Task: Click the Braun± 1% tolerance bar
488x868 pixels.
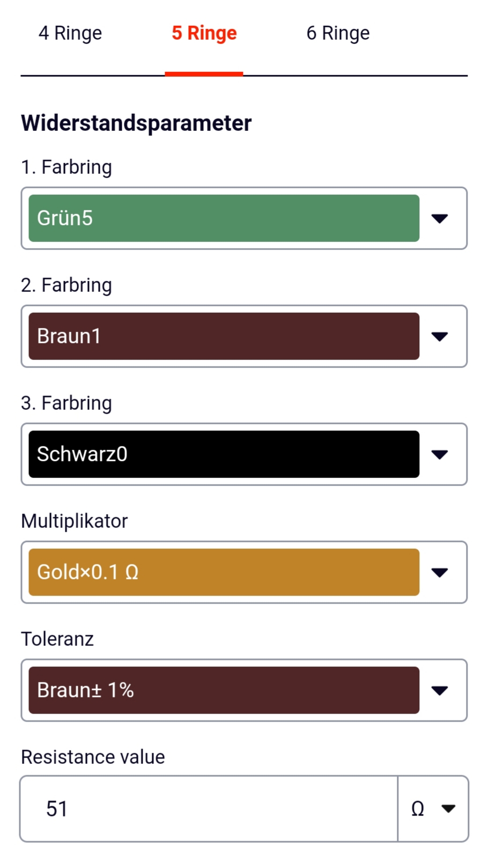Action: pyautogui.click(x=224, y=690)
